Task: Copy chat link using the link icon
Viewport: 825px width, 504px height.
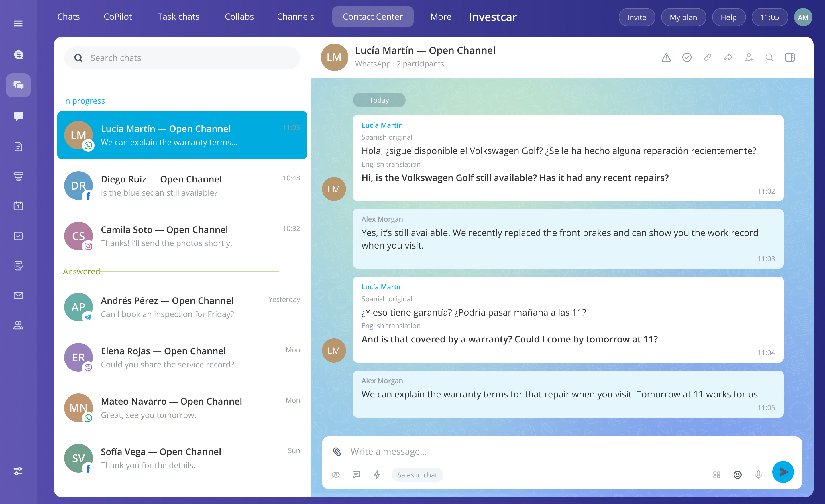Action: click(x=708, y=58)
